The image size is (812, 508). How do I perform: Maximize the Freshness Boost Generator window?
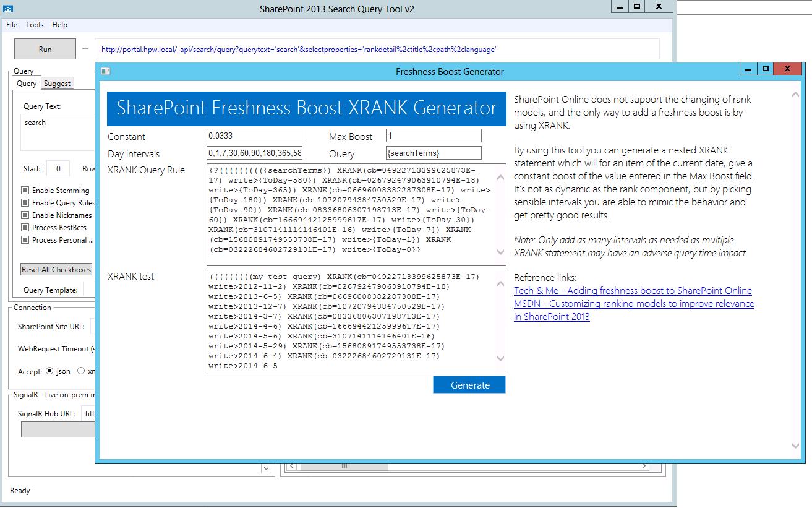[766, 69]
